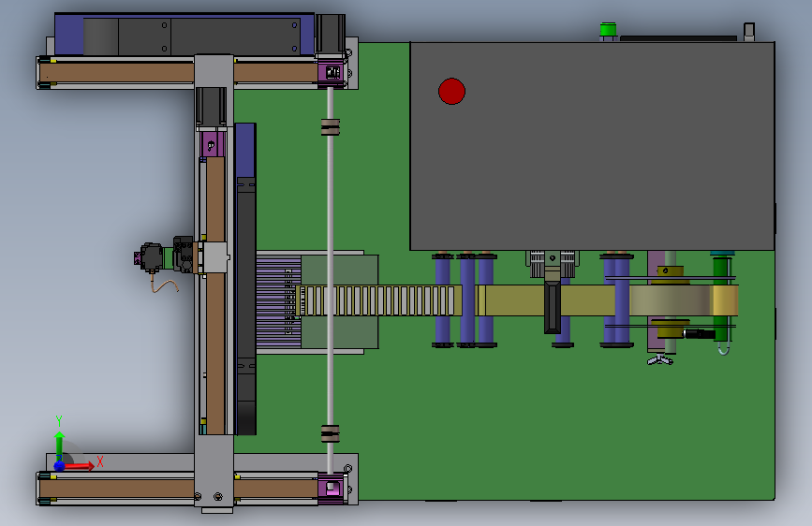Select the stepper motor on the vertical gantry
The image size is (812, 526).
(211, 107)
